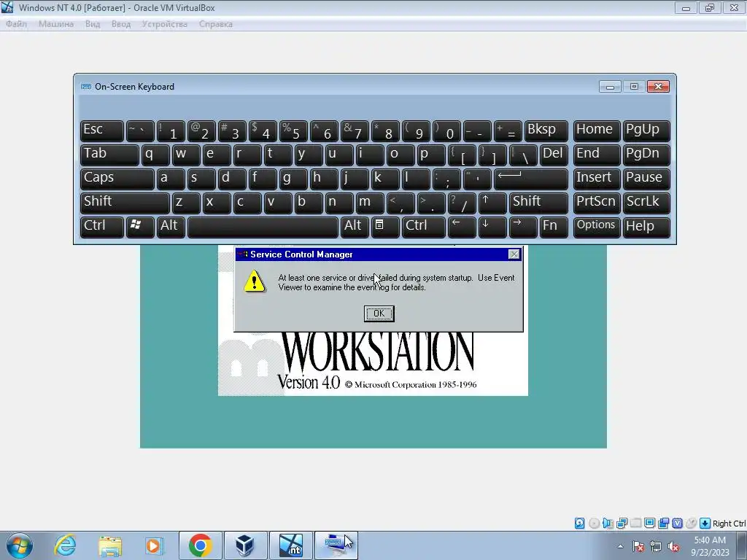Toggle the left Alt key on On-Screen Keyboard

(171, 227)
